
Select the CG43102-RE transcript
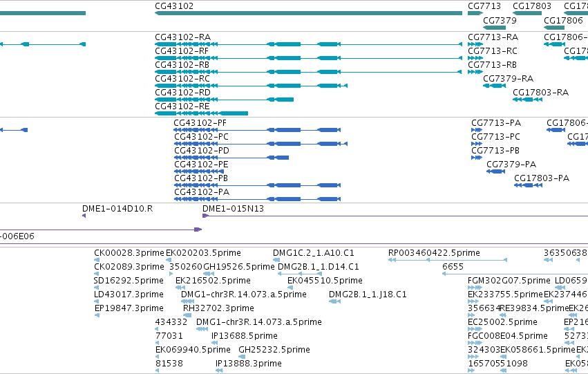[201, 113]
